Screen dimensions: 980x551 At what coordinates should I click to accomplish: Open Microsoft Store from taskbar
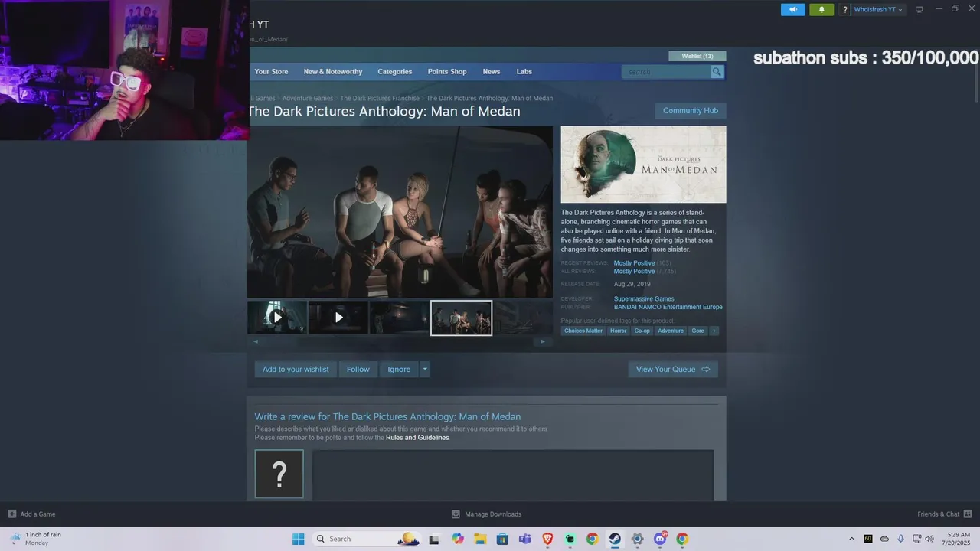click(502, 539)
